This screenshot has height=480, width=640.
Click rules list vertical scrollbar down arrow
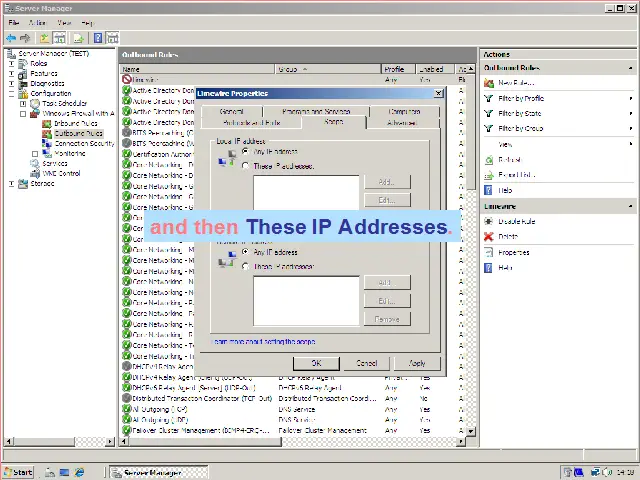pyautogui.click(x=471, y=431)
